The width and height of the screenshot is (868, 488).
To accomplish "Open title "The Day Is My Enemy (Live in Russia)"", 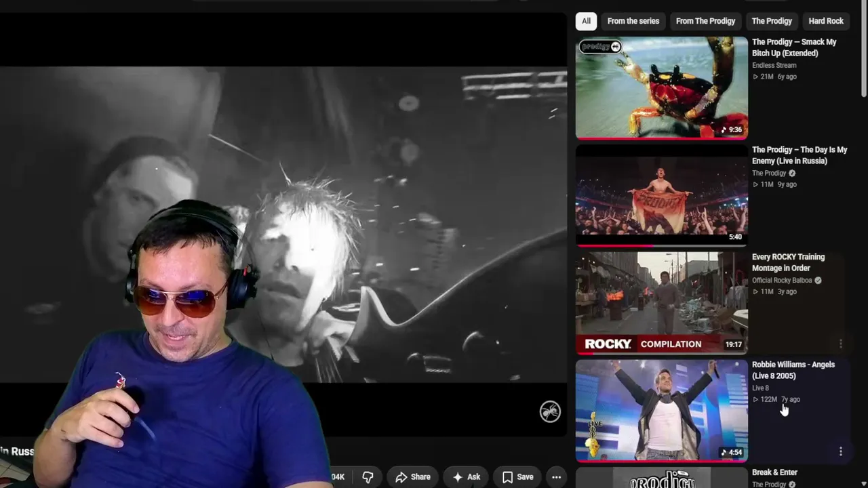I will (x=800, y=155).
